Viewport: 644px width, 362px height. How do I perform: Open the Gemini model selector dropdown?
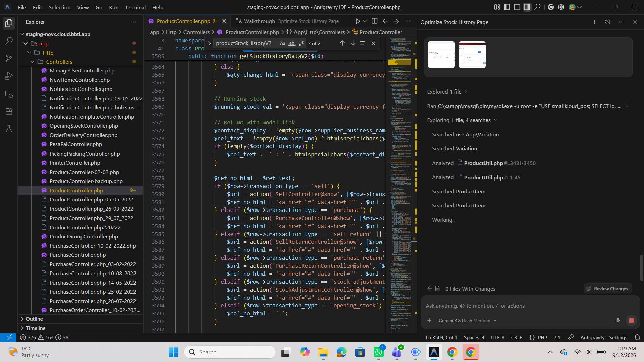point(467,321)
